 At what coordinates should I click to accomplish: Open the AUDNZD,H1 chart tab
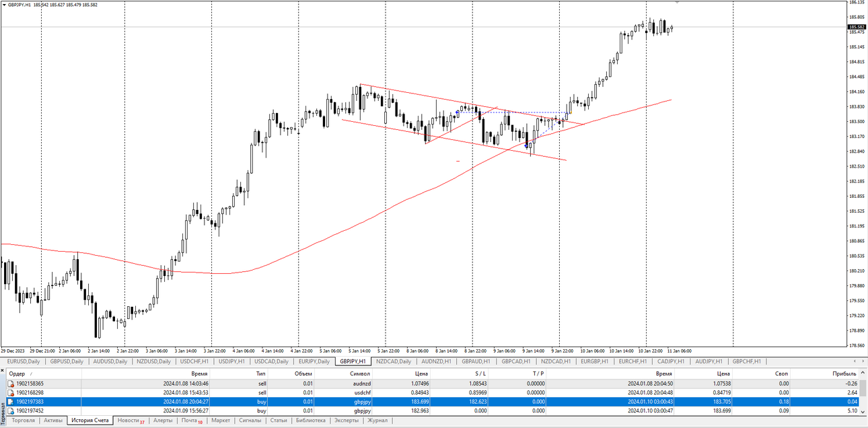(437, 361)
